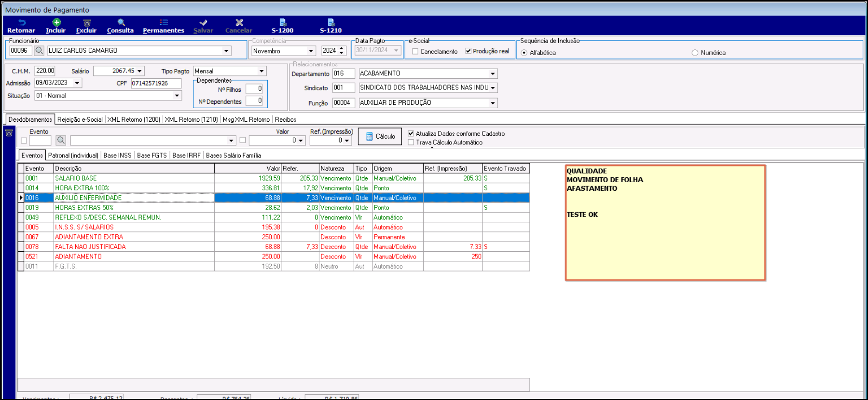Open XML Retorno (1200) tab
This screenshot has height=400, width=868.
coord(134,119)
